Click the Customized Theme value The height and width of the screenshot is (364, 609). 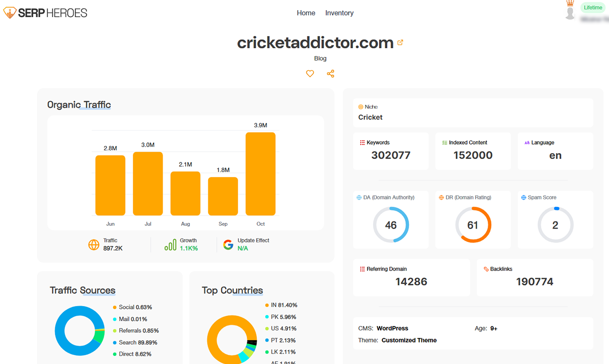409,341
